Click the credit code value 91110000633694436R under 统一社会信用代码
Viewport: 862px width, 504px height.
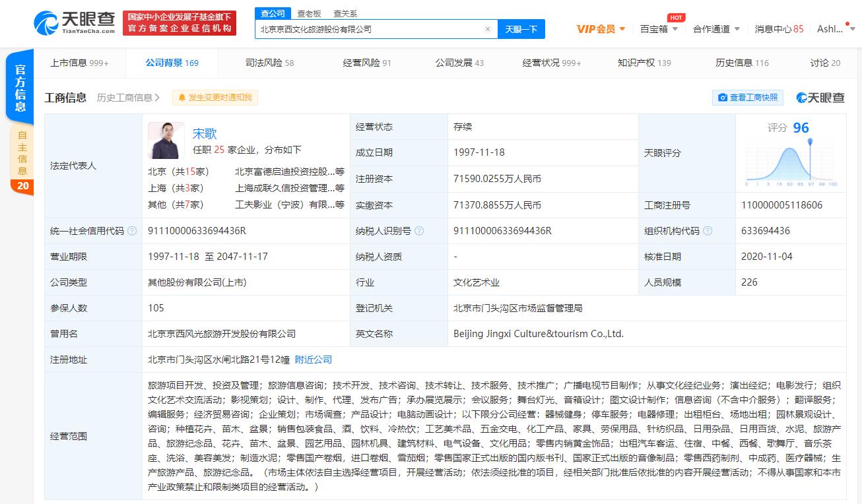pos(196,231)
